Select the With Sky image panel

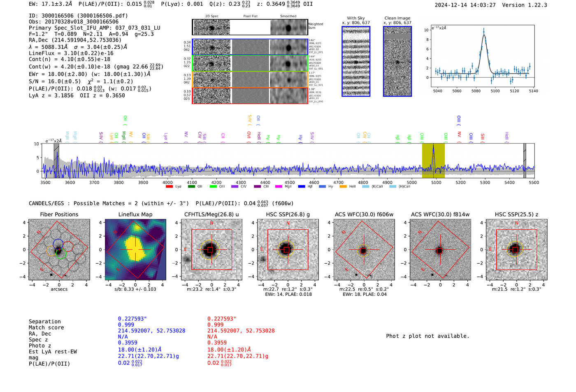pos(356,61)
